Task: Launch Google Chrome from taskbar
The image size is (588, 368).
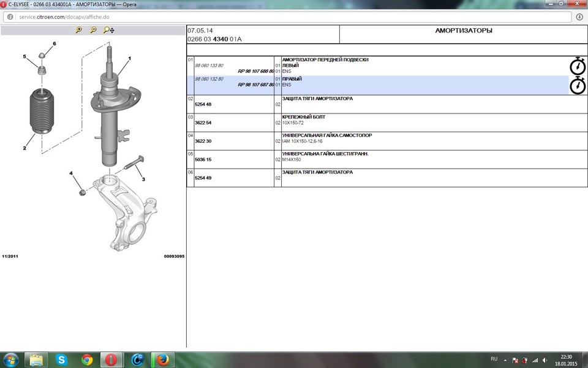Action: click(86, 360)
